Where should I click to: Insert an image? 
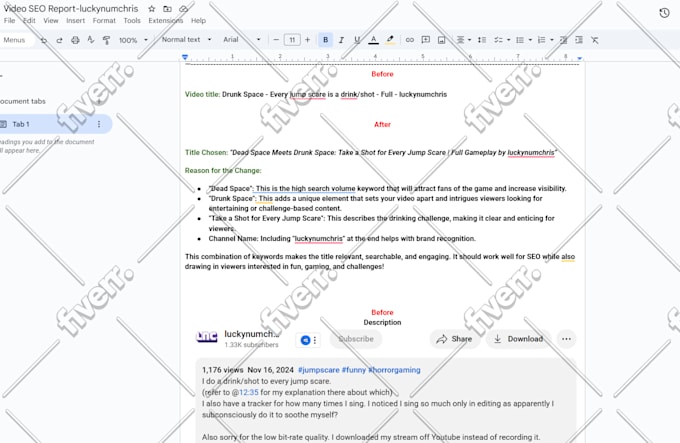click(441, 40)
